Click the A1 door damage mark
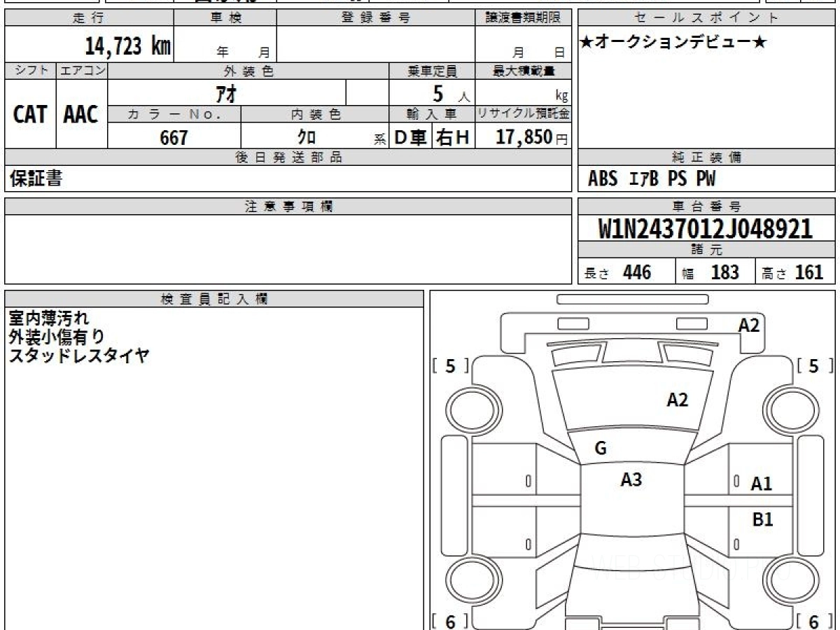 click(762, 483)
